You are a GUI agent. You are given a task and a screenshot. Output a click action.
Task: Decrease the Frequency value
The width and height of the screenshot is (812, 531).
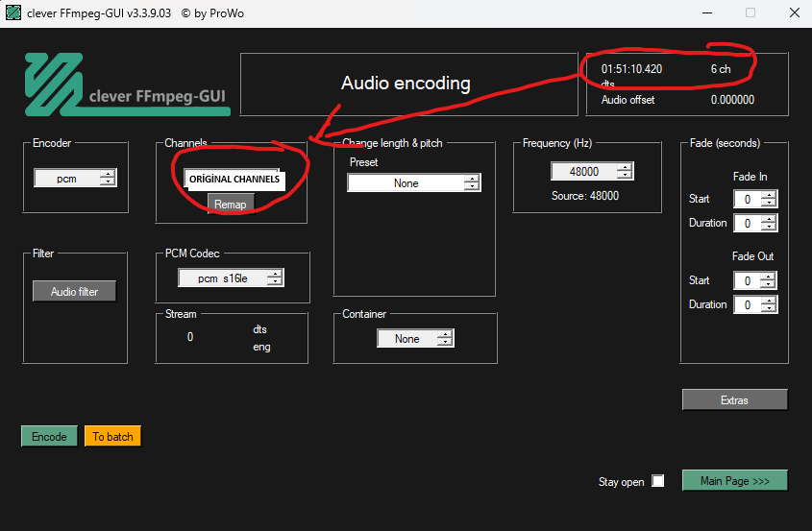click(625, 176)
